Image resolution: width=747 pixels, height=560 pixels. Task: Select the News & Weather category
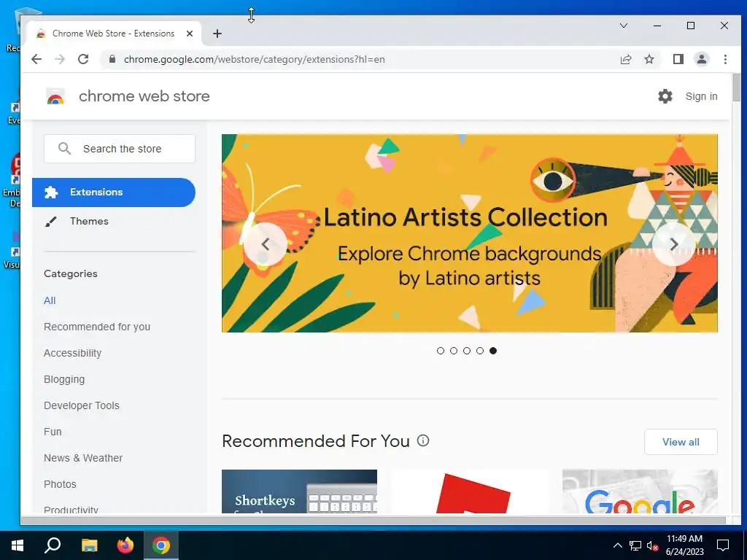coord(83,458)
